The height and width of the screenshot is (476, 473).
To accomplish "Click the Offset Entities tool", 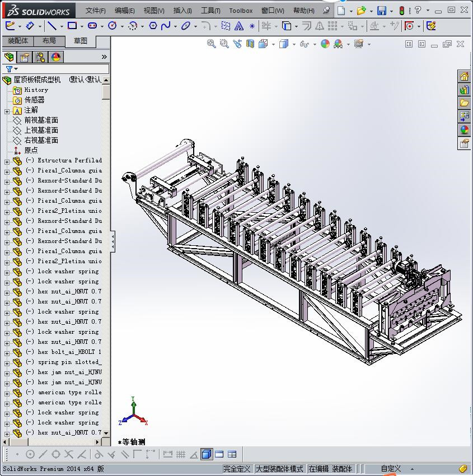I will pyautogui.click(x=307, y=26).
